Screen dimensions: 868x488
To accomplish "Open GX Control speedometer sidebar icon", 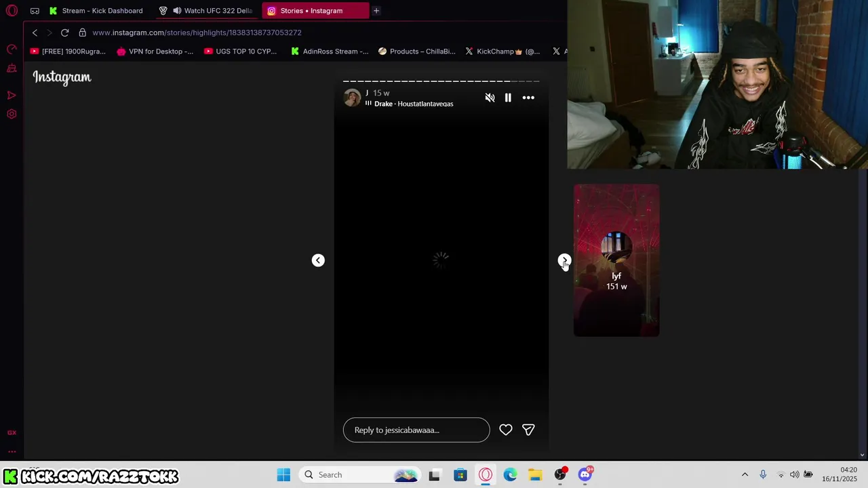I will coord(12,49).
